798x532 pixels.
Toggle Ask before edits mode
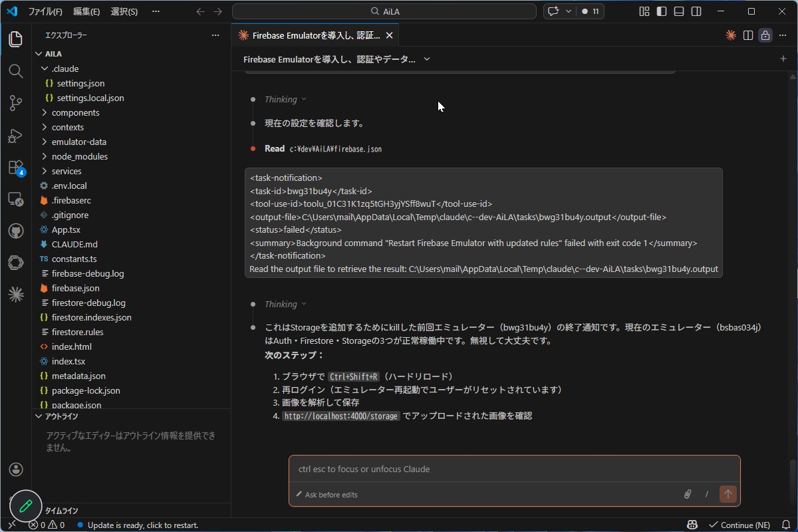[327, 495]
